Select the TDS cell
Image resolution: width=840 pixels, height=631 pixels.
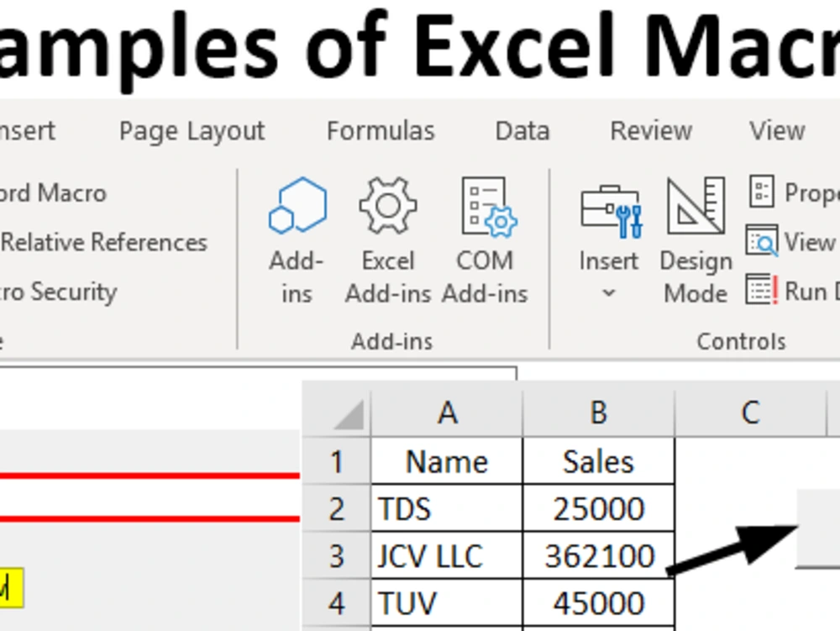(447, 509)
